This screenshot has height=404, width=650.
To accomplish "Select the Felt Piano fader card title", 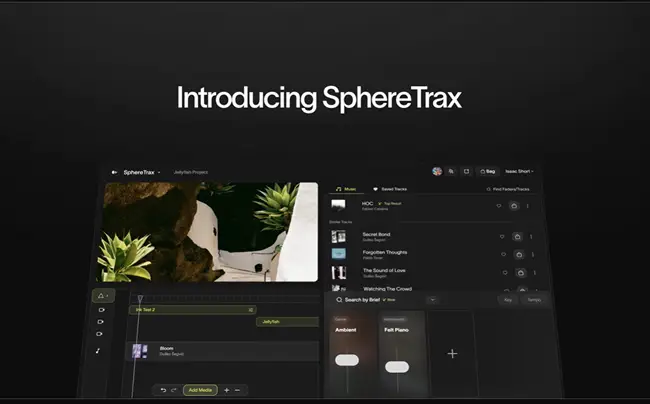I will (x=397, y=330).
